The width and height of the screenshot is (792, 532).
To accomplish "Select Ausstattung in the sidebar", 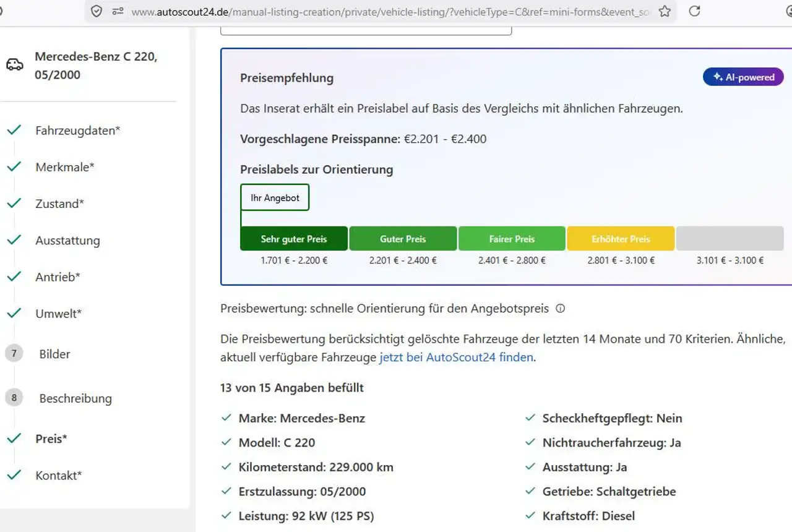I will (x=67, y=241).
